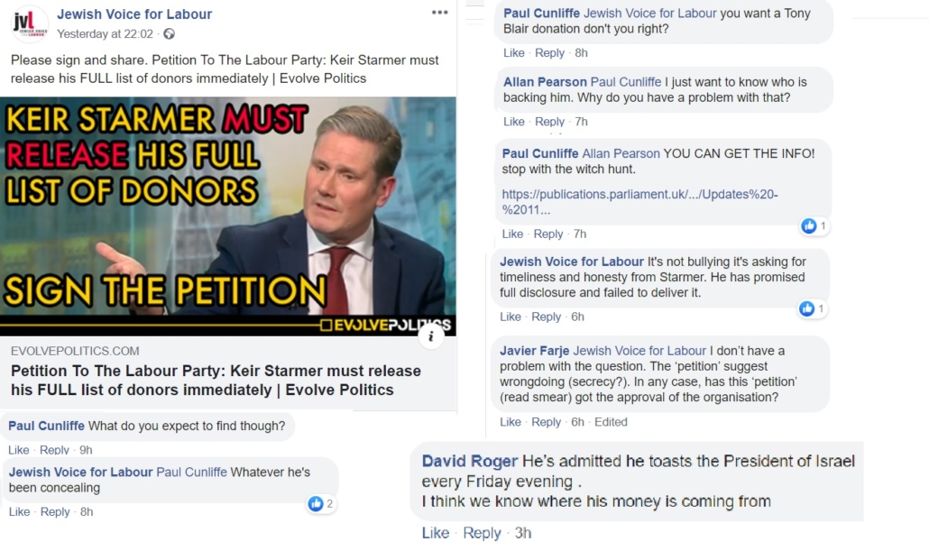
Task: Open Allan Pearson's profile name
Action: [x=545, y=82]
